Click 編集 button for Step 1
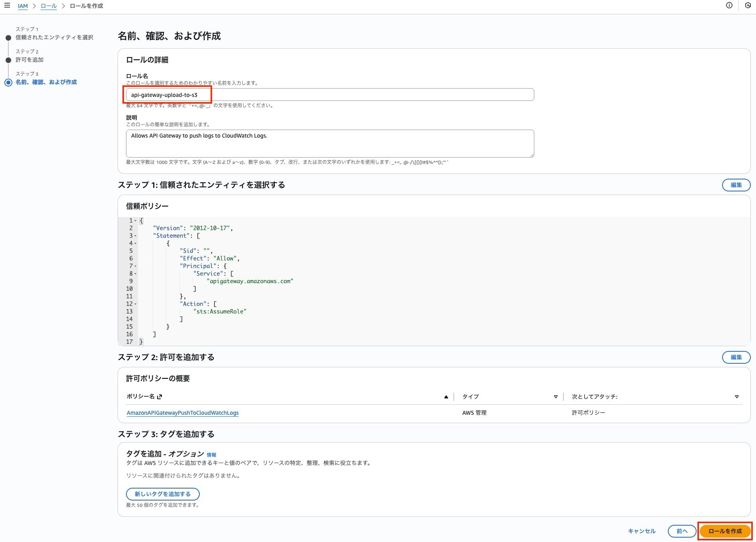Viewport: 756px width, 542px height. point(736,185)
